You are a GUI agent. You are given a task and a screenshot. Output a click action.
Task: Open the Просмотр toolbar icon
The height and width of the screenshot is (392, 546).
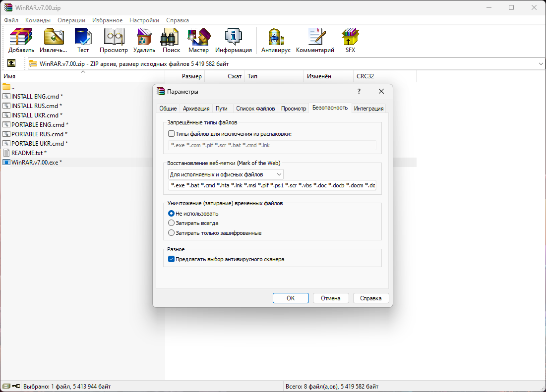coord(114,40)
